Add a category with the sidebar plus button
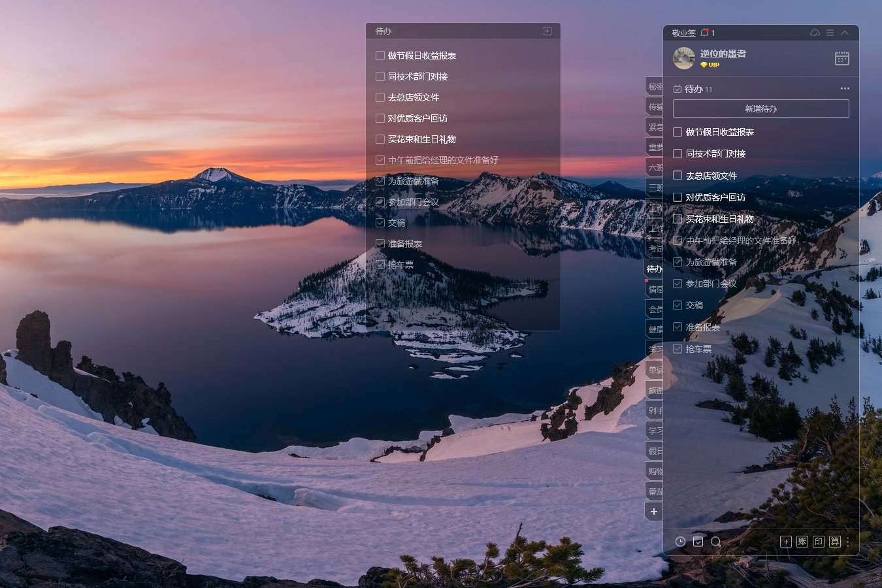Screen dimensions: 882x588 point(654,512)
